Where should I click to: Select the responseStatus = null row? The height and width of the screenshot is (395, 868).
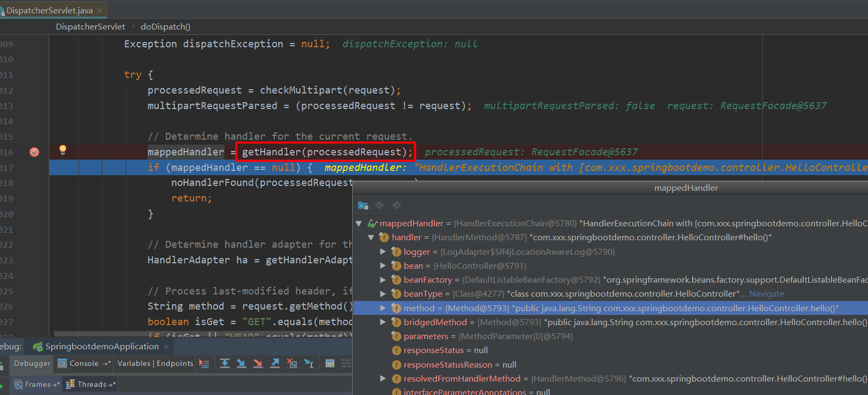click(610, 350)
